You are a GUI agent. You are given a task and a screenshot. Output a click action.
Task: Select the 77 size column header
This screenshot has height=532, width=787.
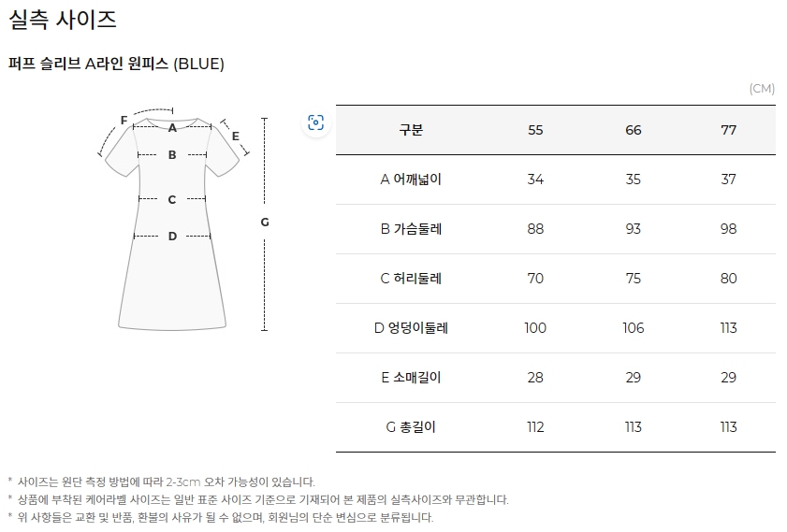(x=728, y=130)
